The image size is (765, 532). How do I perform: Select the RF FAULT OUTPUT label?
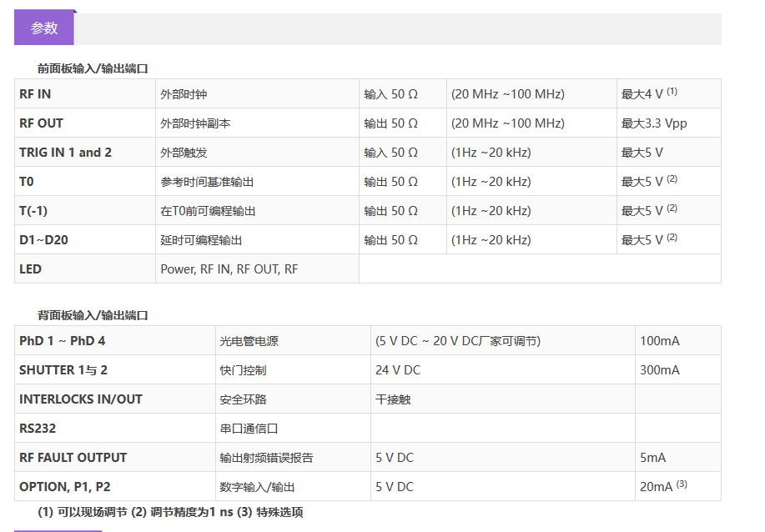[x=73, y=458]
